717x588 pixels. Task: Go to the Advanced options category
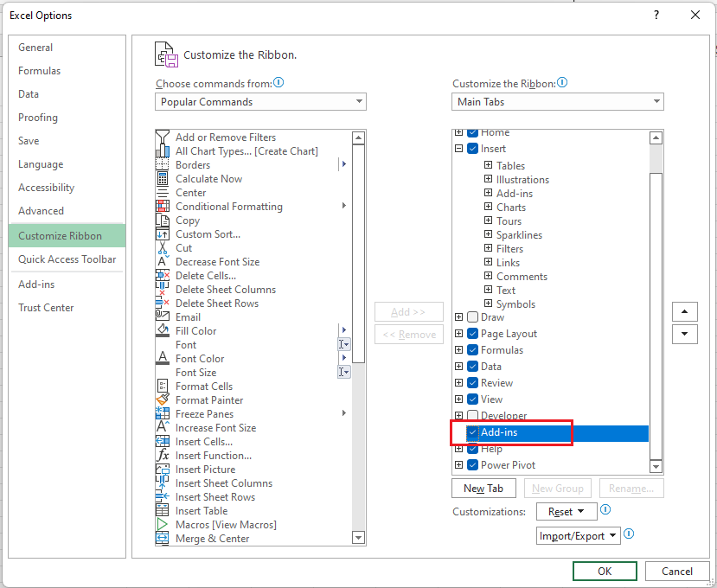(x=67, y=211)
